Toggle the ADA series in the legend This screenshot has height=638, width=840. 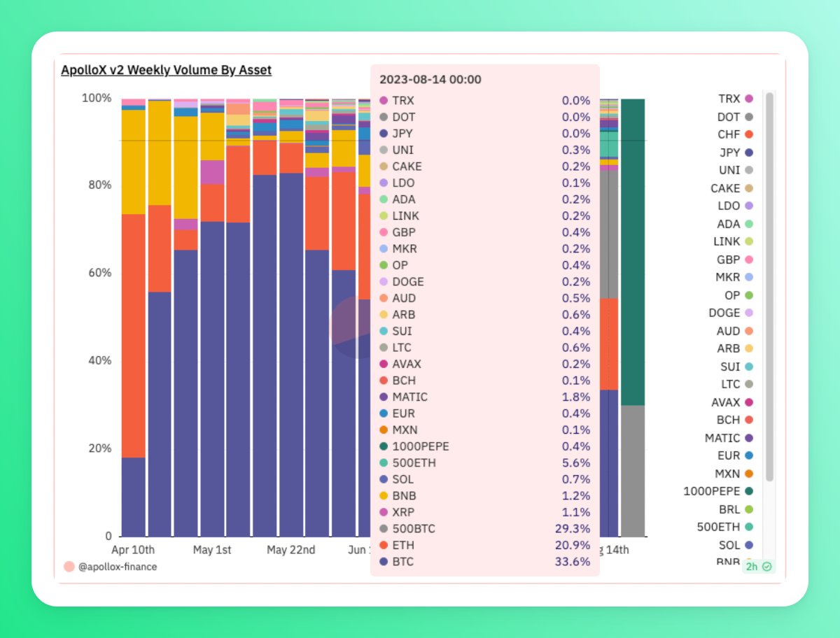tap(735, 224)
